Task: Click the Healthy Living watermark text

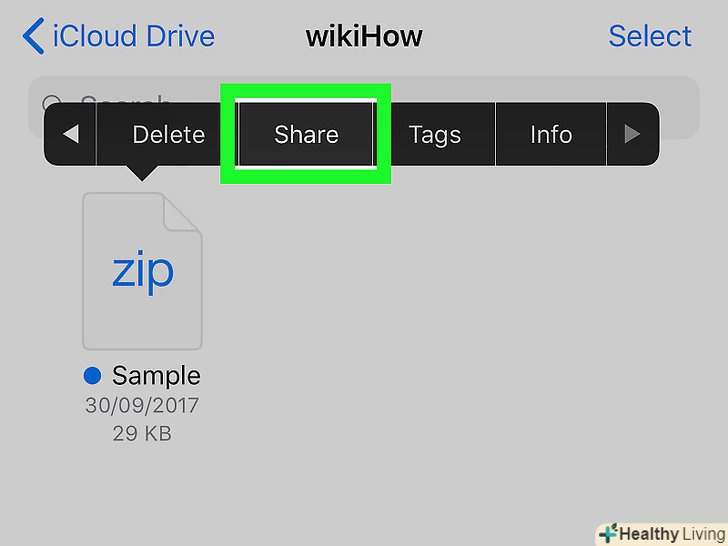Action: 672,534
